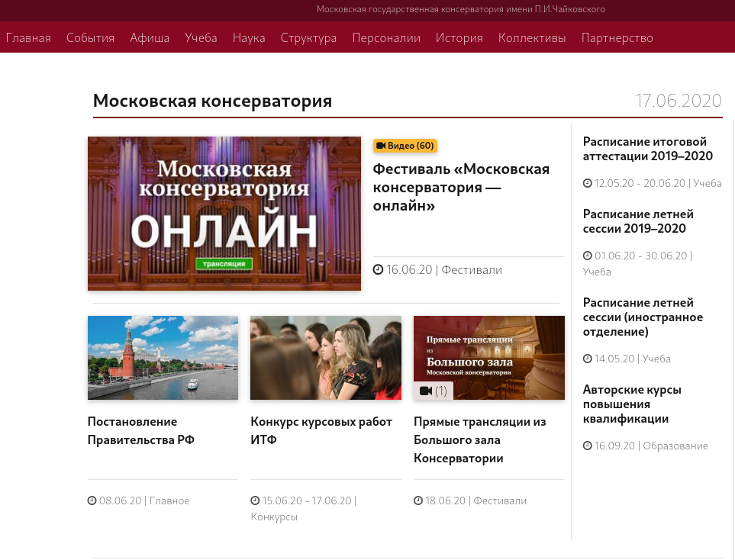Open Расписание летней сессии 2019–2020 link
Screen dimensions: 735x560
[638, 221]
